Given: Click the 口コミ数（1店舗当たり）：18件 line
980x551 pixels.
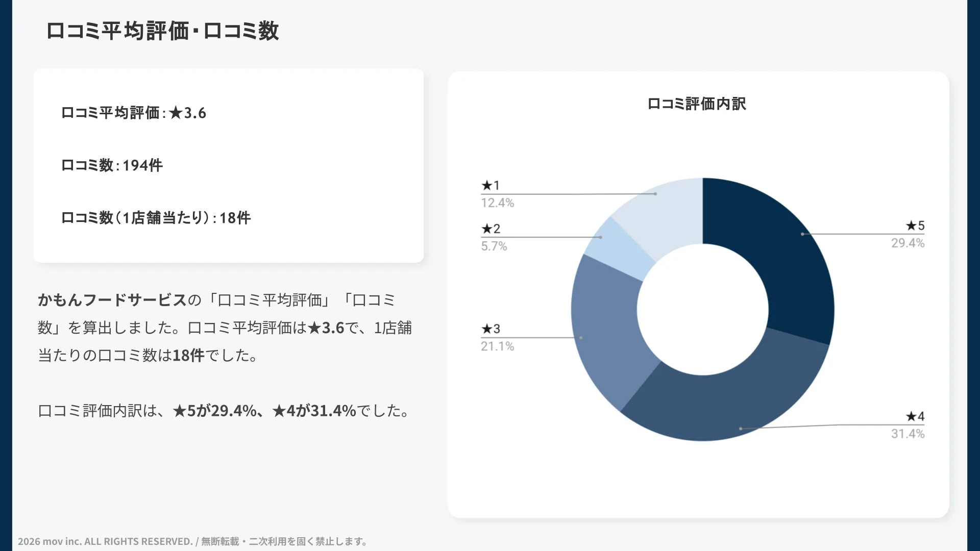Looking at the screenshot, I should [156, 218].
